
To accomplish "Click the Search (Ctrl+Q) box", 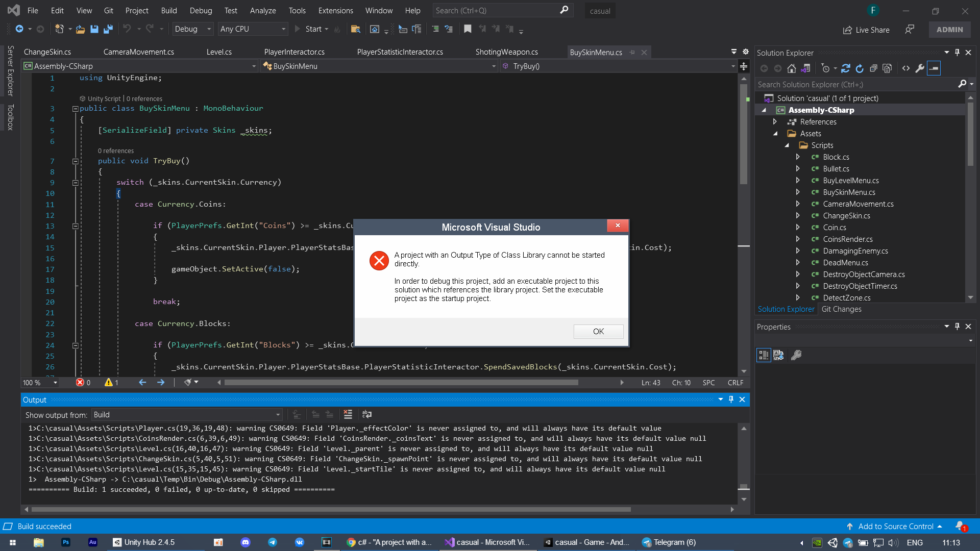I will click(502, 11).
